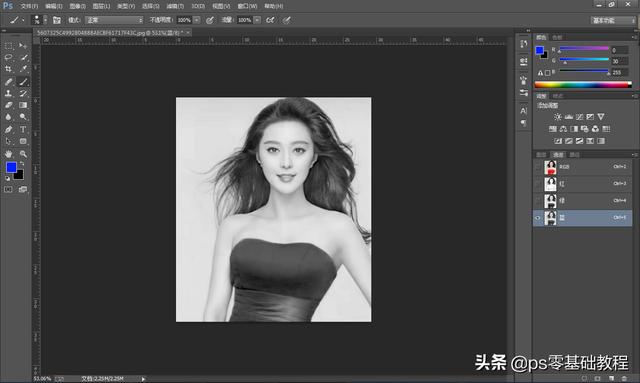Add a Levels adjustment
This screenshot has width=640, height=383.
[x=569, y=117]
